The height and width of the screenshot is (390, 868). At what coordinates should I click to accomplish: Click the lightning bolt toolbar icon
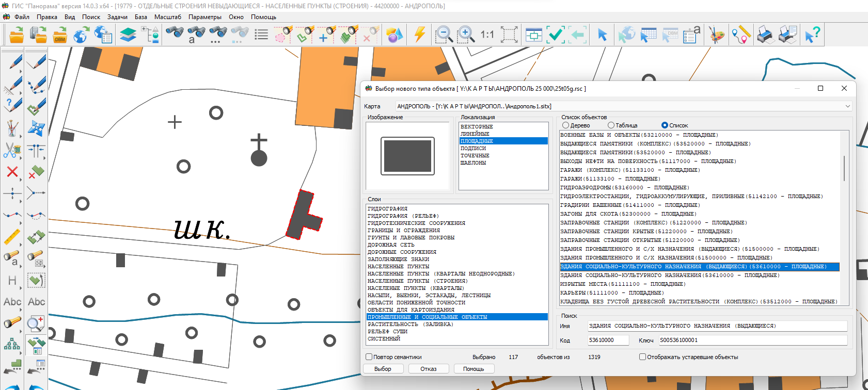coord(419,35)
